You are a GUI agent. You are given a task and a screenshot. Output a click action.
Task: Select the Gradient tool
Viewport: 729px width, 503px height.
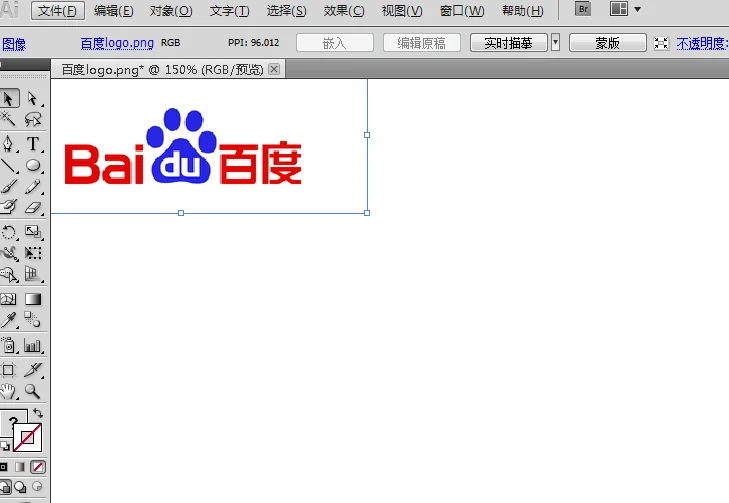point(33,299)
